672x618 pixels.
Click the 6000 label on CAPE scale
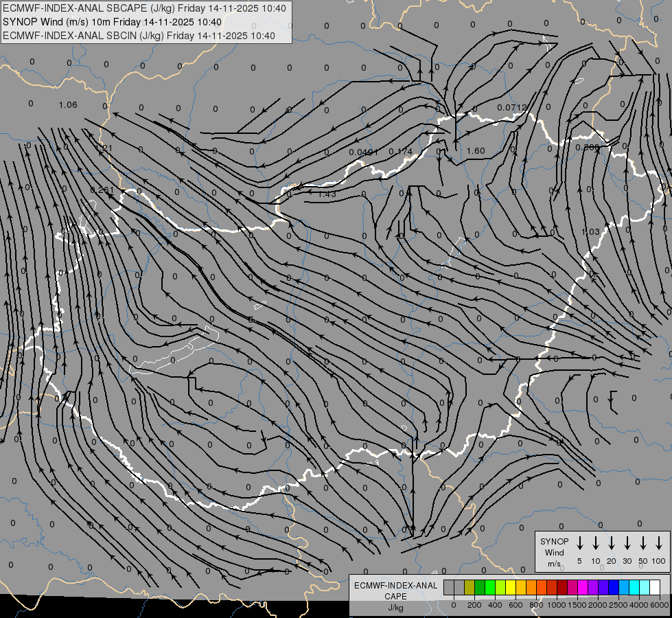pyautogui.click(x=660, y=605)
